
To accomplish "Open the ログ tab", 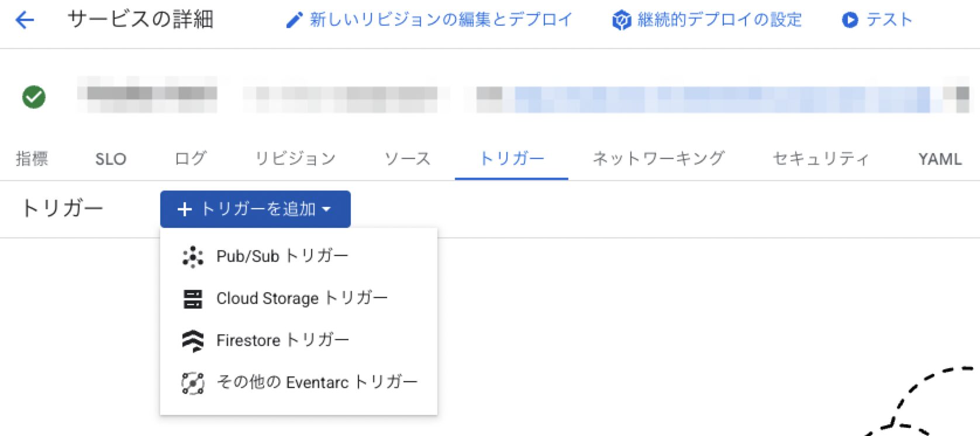I will point(191,158).
